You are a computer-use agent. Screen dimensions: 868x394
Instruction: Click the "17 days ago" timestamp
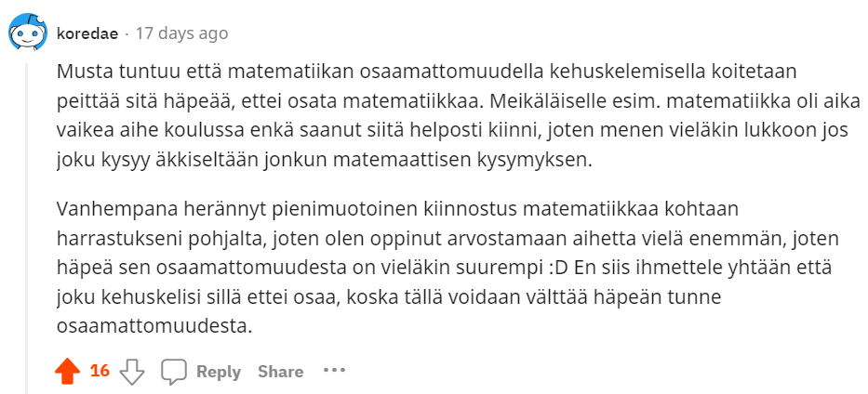pos(181,33)
